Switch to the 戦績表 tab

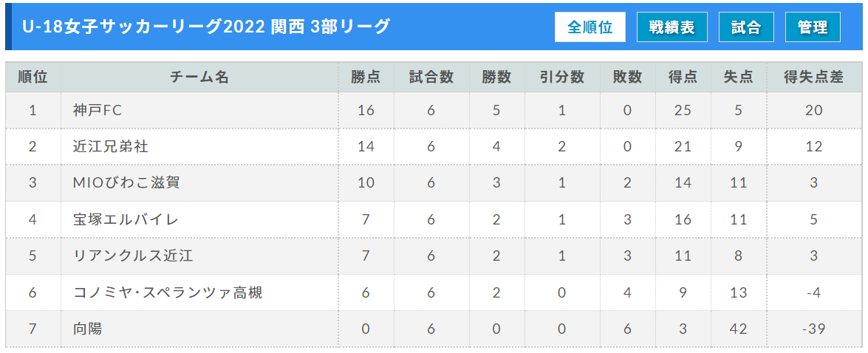pos(672,27)
